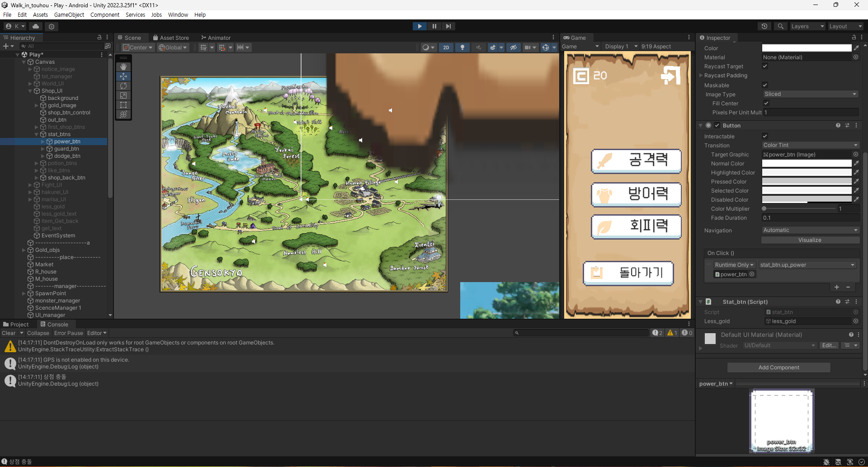Click the Add Component button
The height and width of the screenshot is (467, 868).
pyautogui.click(x=778, y=368)
